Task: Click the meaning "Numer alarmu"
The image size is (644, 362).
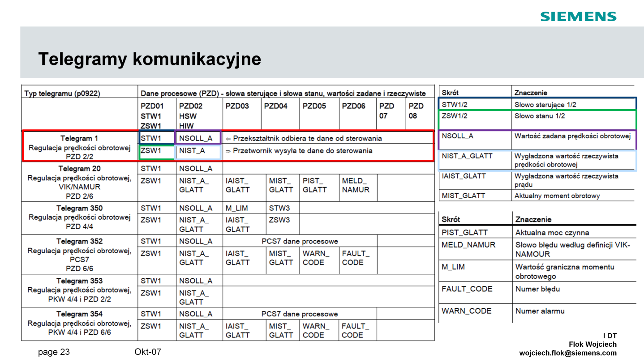Action: pos(540,311)
